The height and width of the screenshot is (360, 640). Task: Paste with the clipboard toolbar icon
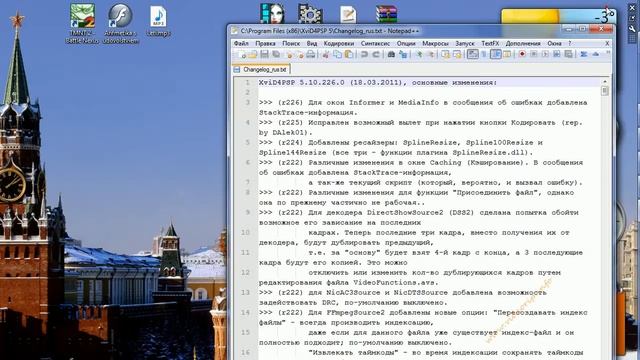pyautogui.click(x=349, y=54)
